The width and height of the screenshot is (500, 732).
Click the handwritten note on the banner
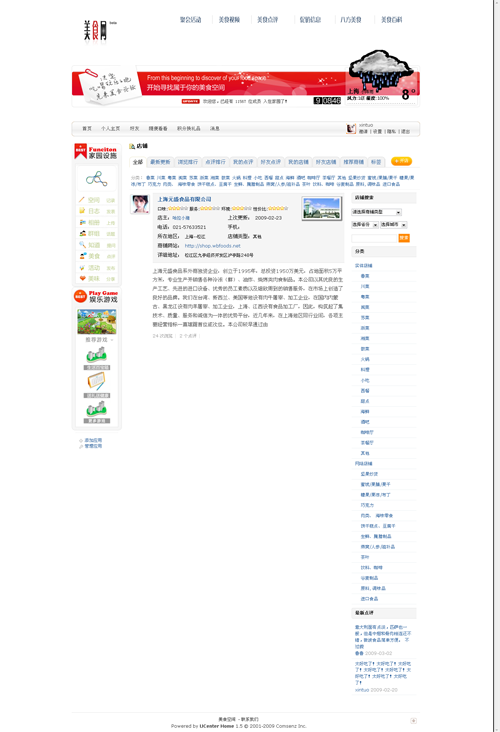(110, 85)
